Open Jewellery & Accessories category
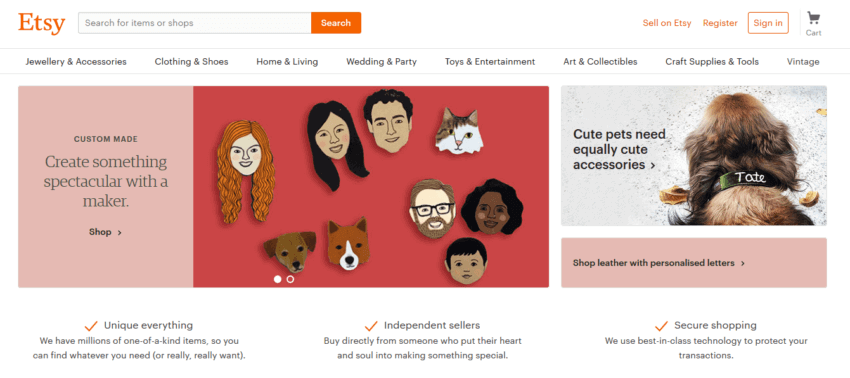The image size is (850, 378). click(x=76, y=62)
